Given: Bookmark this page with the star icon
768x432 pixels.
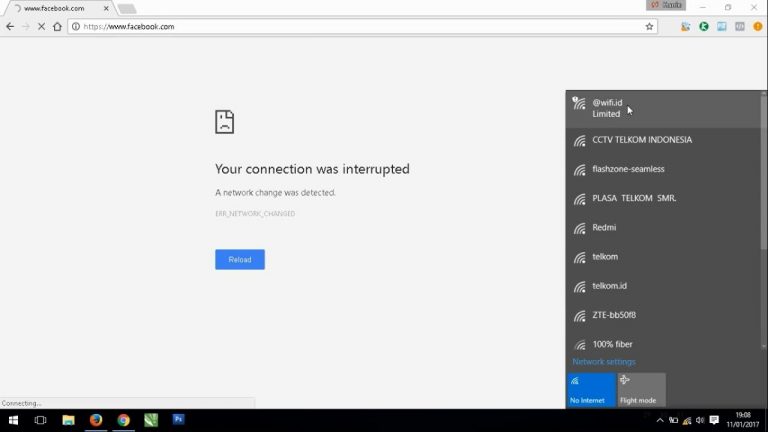Looking at the screenshot, I should point(649,26).
